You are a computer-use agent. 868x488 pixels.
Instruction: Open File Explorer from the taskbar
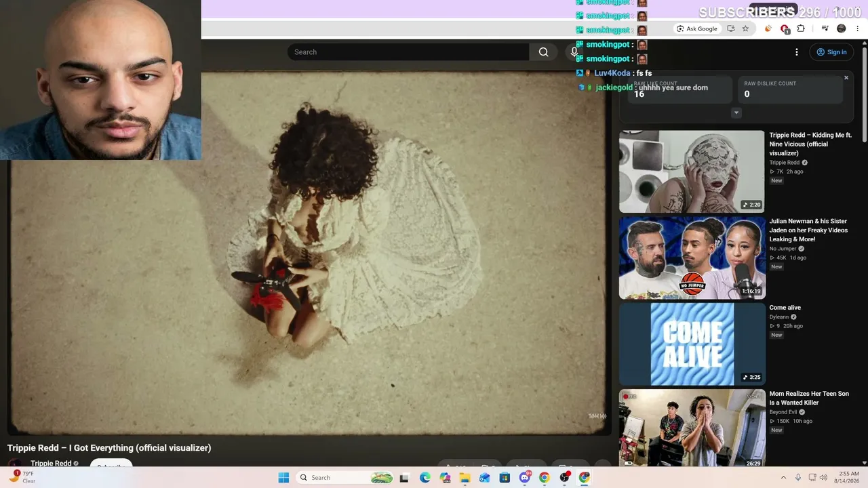click(465, 478)
